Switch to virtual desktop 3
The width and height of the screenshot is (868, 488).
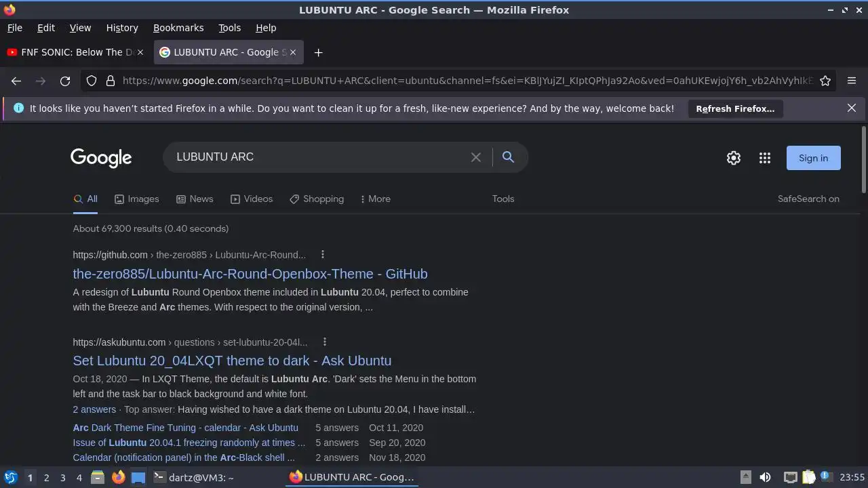click(62, 477)
